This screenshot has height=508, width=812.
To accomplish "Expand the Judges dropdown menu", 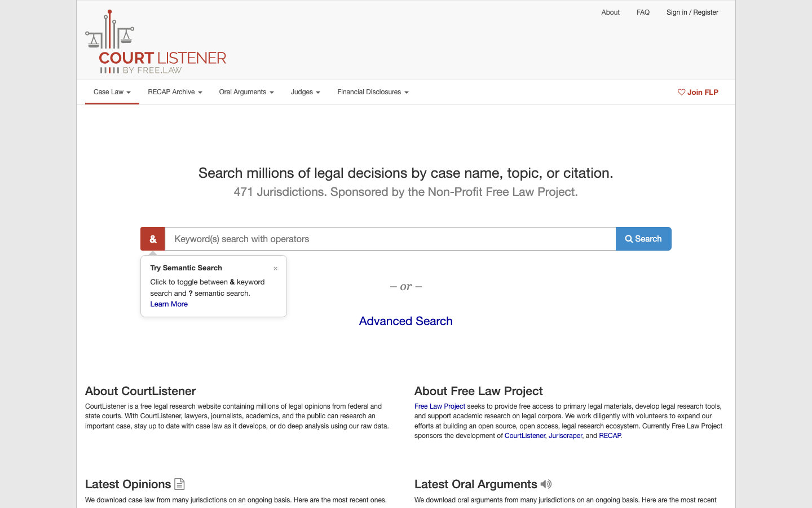I will tap(306, 92).
